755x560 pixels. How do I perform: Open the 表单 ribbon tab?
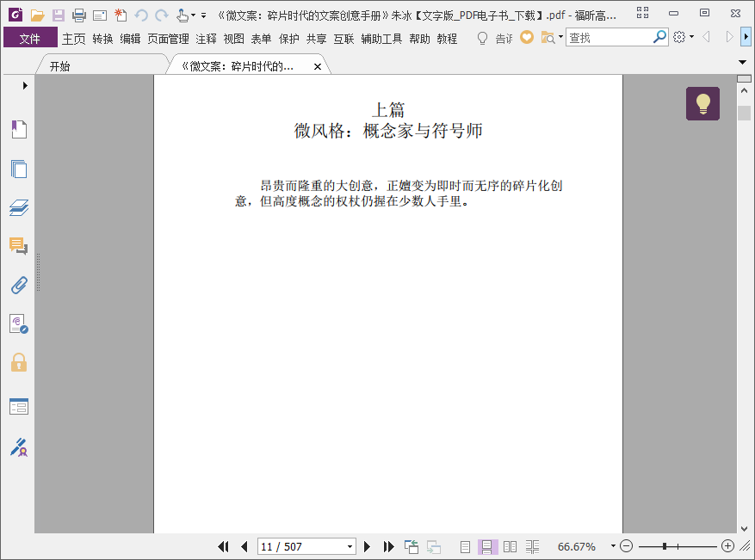coord(261,39)
